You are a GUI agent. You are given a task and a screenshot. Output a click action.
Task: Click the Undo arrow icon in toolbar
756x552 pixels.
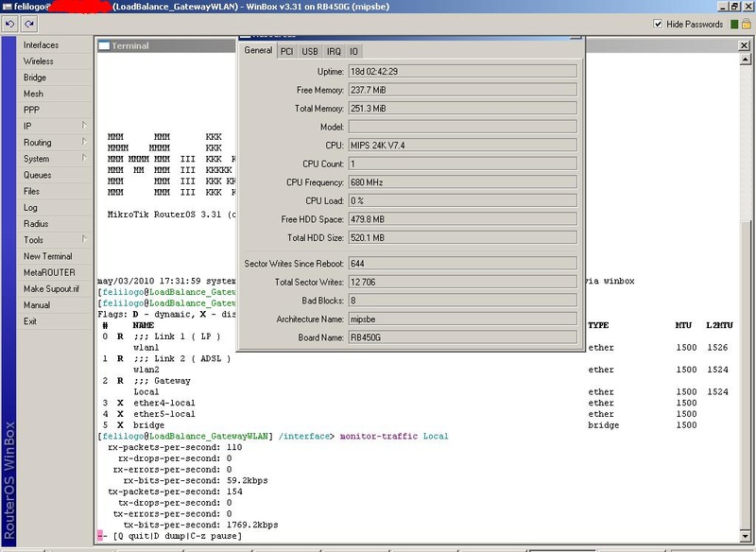click(x=9, y=24)
